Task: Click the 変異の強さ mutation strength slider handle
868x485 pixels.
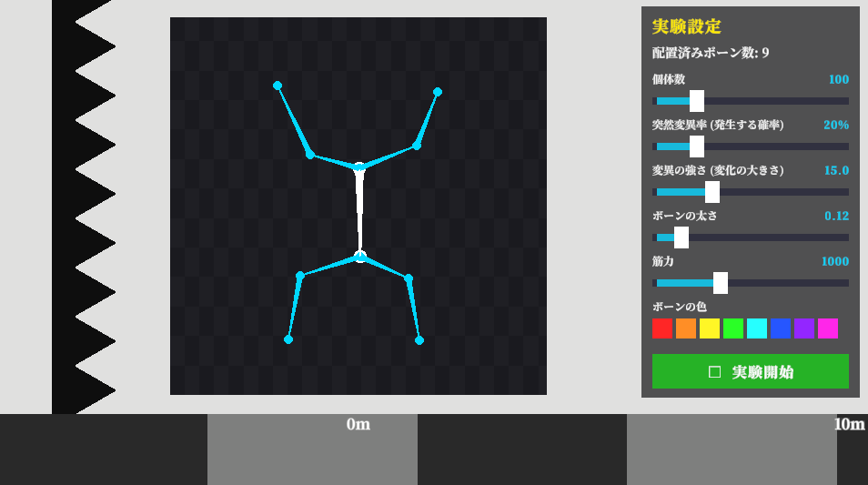Action: click(x=712, y=192)
